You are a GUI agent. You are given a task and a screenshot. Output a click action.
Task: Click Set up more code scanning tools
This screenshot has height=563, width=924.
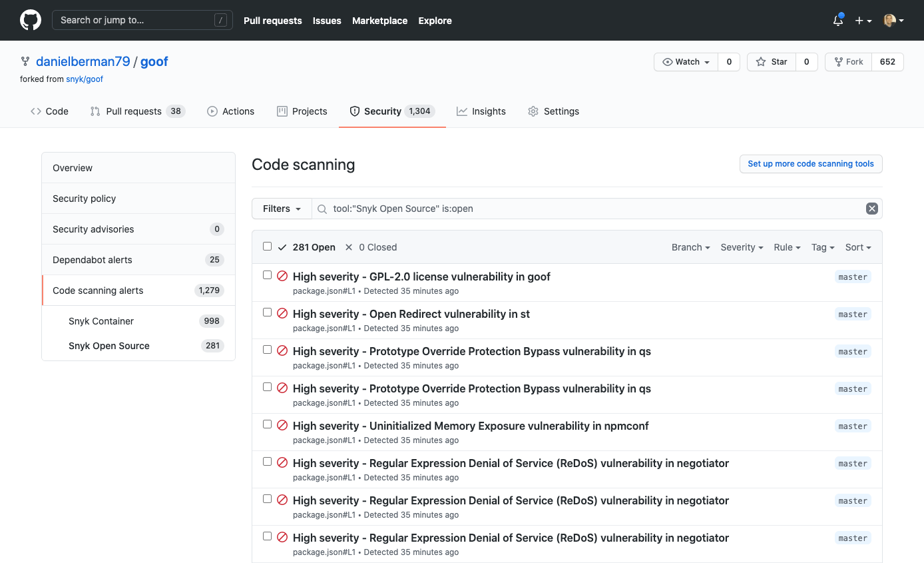point(811,164)
